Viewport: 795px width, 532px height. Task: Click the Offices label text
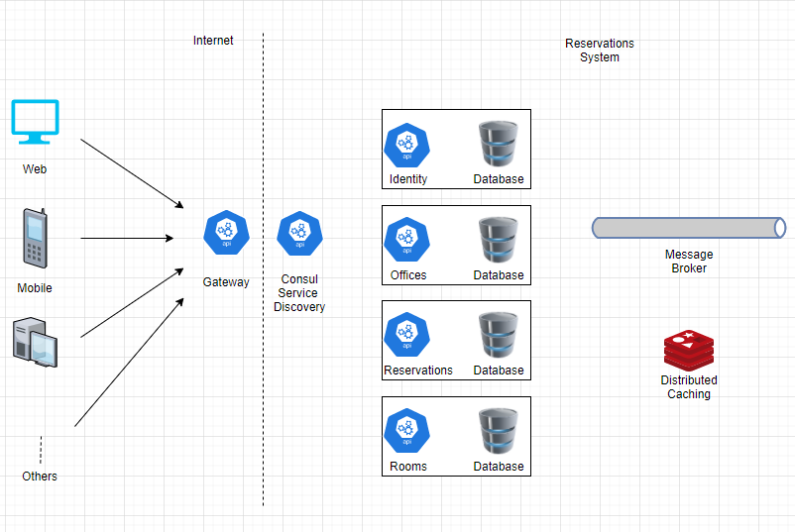[408, 275]
